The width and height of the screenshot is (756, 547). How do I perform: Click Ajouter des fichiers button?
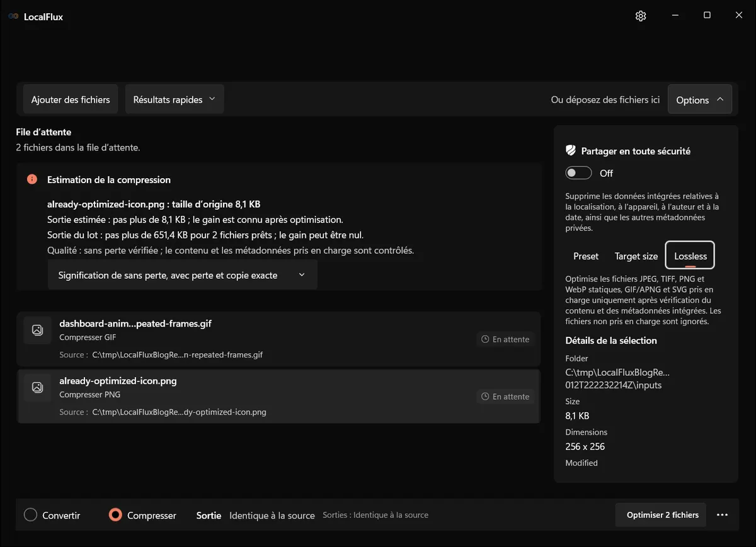(x=71, y=99)
